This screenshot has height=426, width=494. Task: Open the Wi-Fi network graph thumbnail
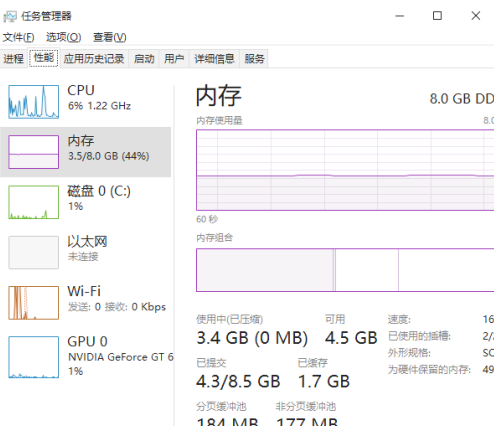tap(34, 303)
